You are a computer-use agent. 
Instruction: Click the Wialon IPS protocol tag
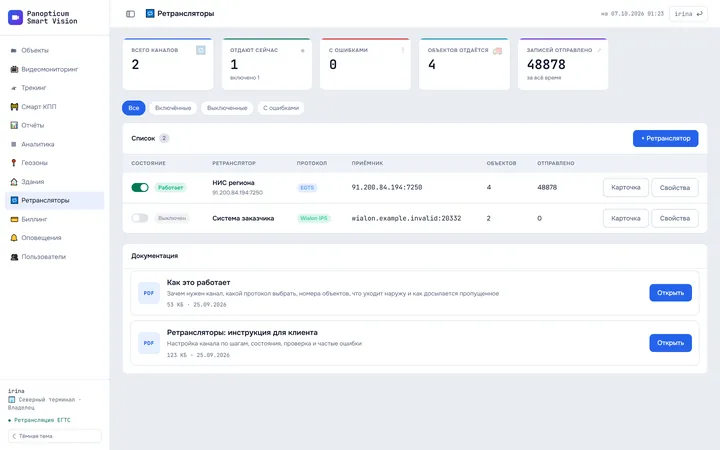click(314, 218)
